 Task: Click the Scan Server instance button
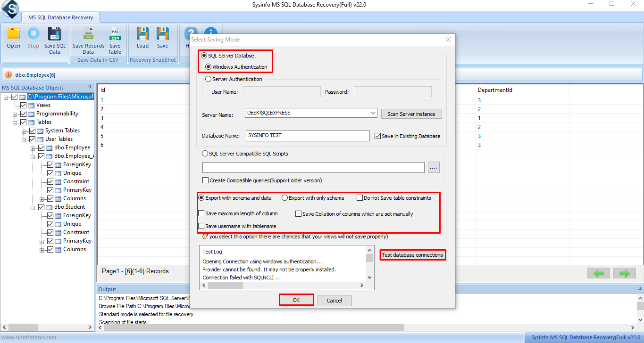[x=411, y=114]
